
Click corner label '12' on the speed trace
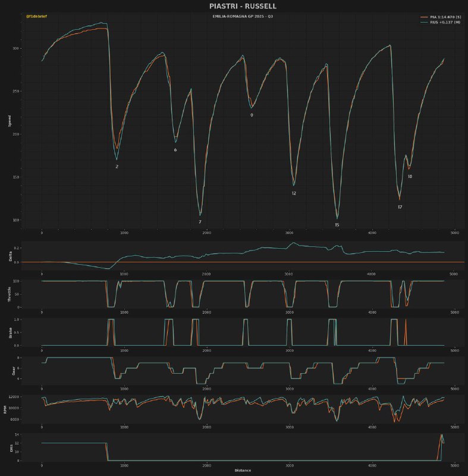point(294,193)
